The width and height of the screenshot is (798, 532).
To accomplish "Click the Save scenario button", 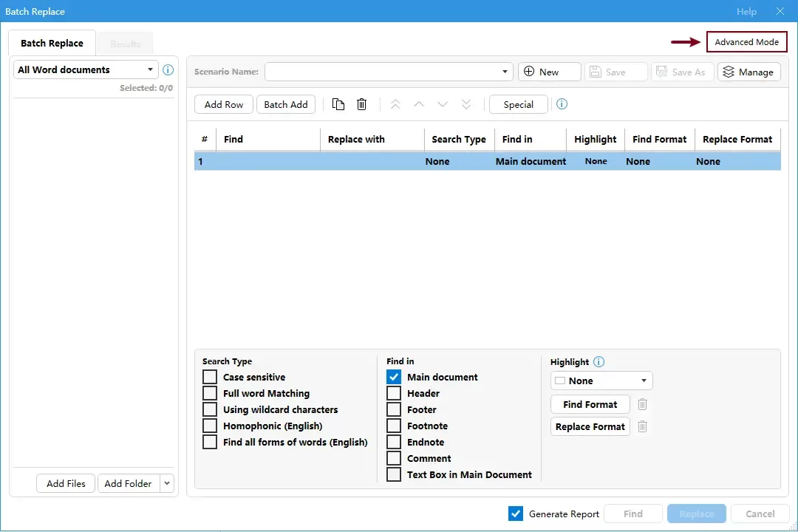I will (615, 72).
